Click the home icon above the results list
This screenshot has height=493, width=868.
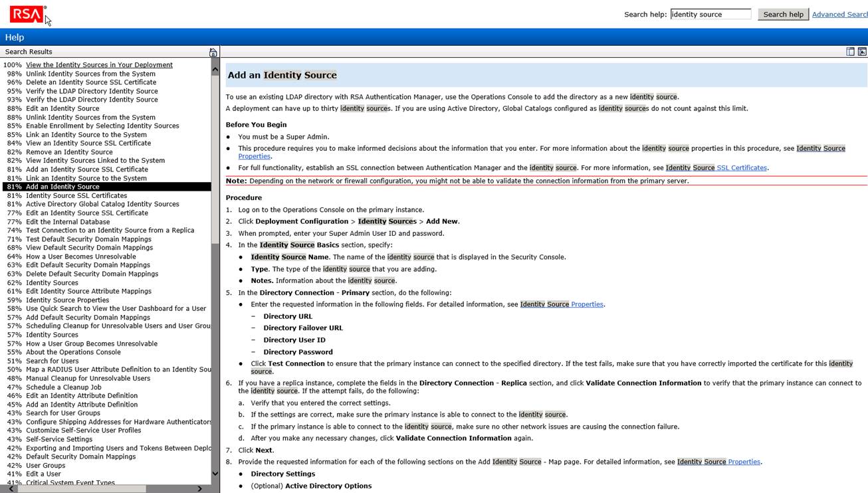click(213, 51)
